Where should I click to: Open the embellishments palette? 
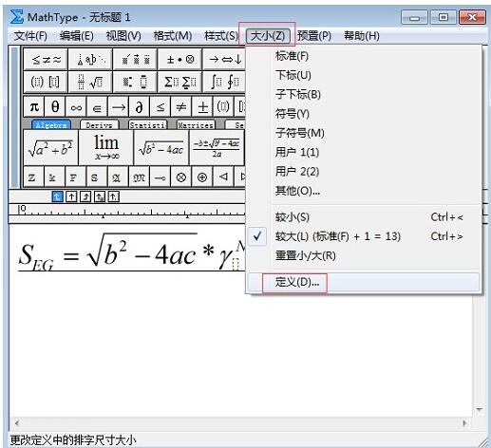[x=135, y=59]
